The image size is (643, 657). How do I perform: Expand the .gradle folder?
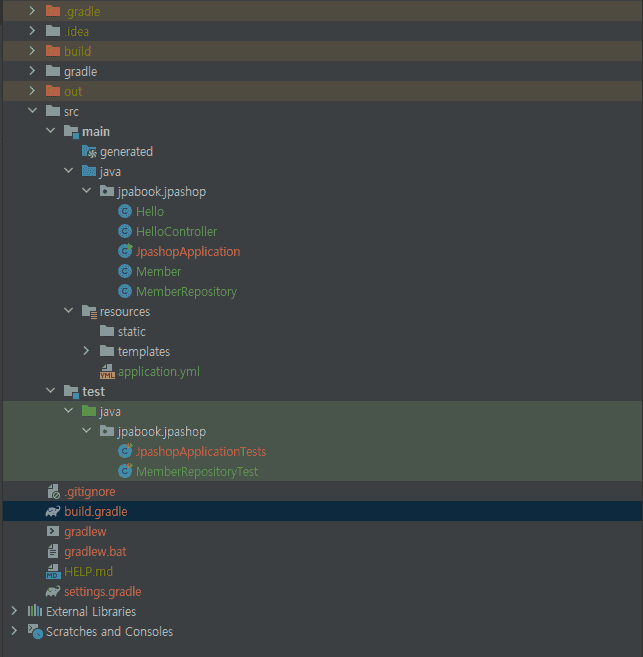coord(32,11)
